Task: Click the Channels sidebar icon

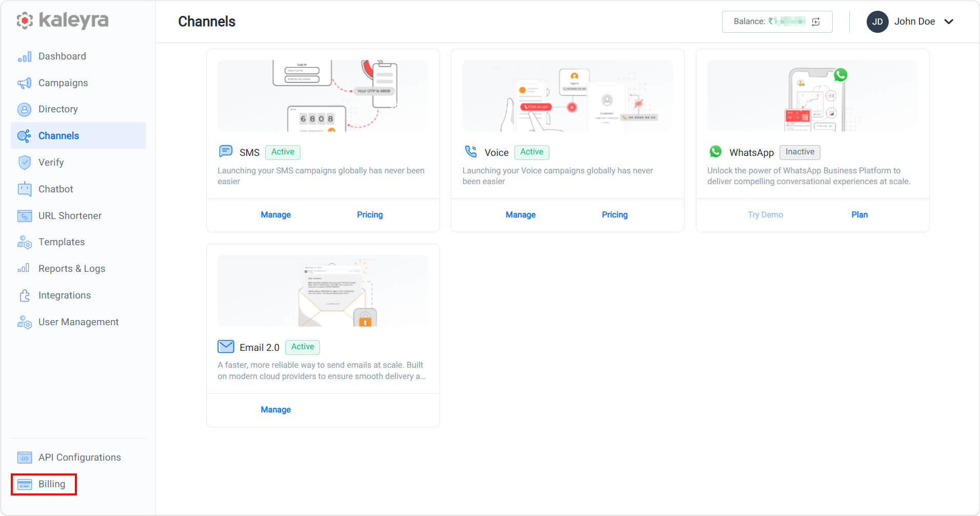Action: (x=25, y=136)
